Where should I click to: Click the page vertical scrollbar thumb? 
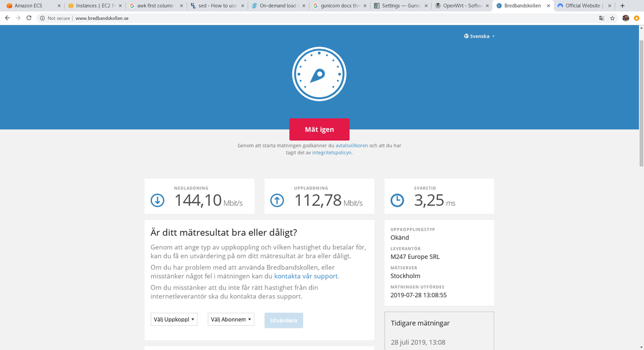[x=641, y=103]
